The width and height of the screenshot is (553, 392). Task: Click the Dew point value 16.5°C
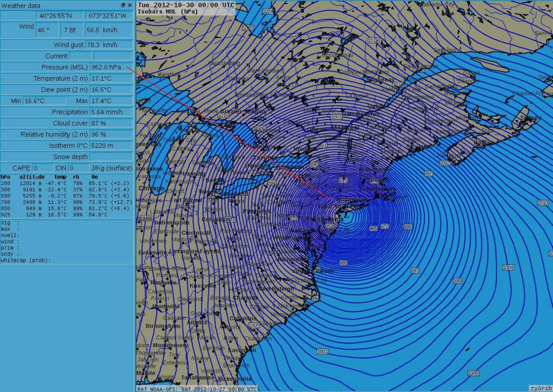pos(111,90)
